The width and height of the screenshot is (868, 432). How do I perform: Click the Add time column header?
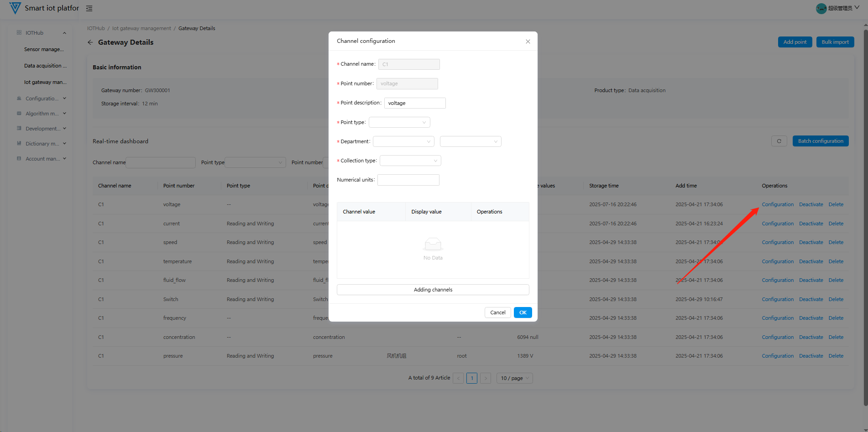tap(686, 186)
